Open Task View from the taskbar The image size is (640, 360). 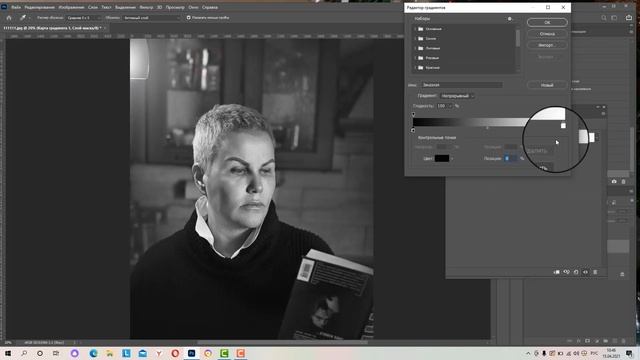(x=56, y=353)
